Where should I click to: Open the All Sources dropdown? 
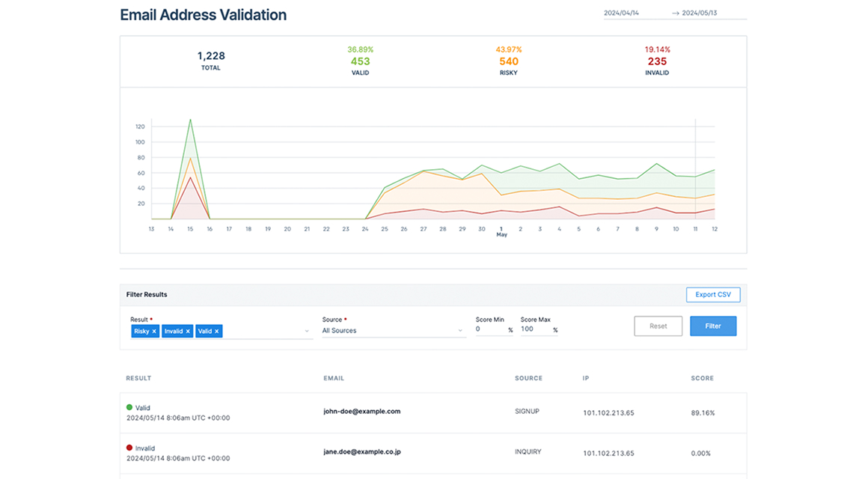[393, 331]
